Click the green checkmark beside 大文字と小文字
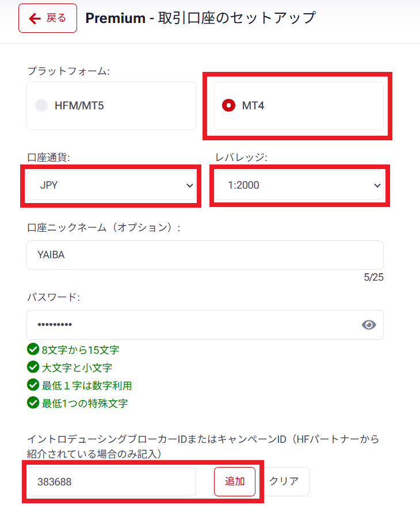This screenshot has width=420, height=513. coord(33,367)
